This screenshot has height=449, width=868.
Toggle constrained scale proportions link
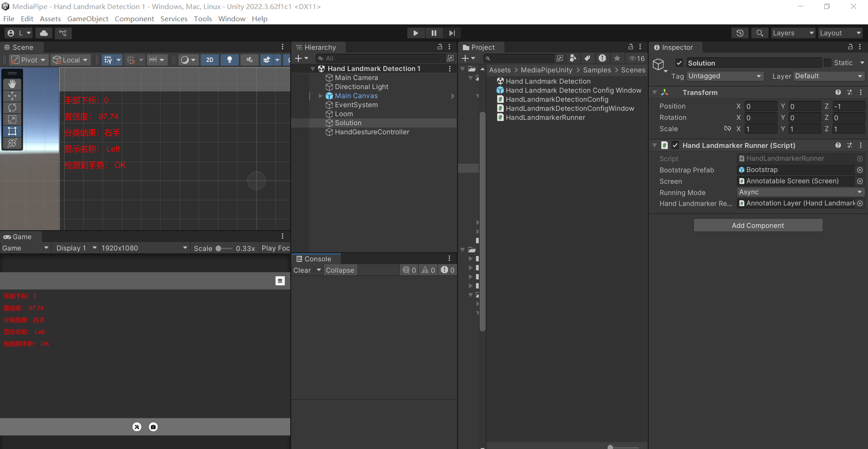pos(727,129)
